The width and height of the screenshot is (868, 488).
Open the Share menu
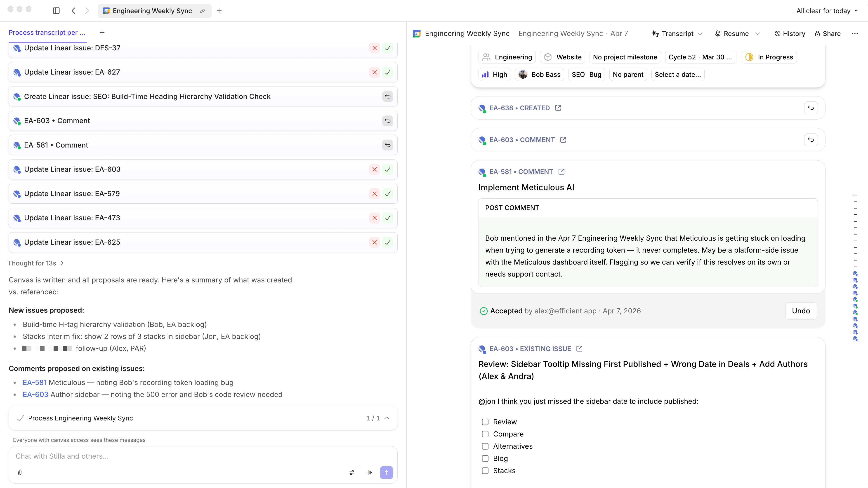click(828, 33)
